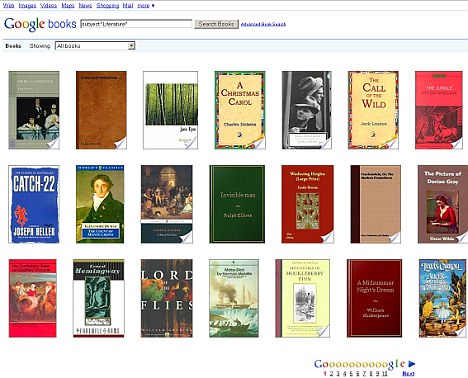468x378 pixels.
Task: Open The Call of the Wild cover
Action: click(x=373, y=110)
